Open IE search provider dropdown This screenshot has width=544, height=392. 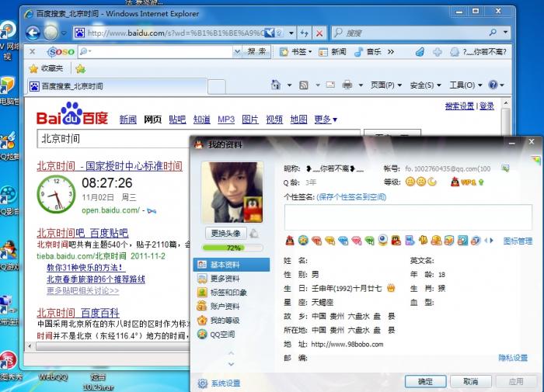[505, 33]
